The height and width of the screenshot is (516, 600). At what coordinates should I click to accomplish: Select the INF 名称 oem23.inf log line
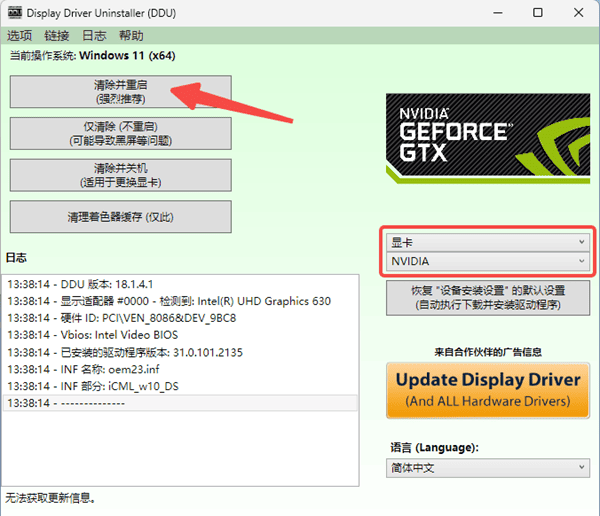click(180, 369)
